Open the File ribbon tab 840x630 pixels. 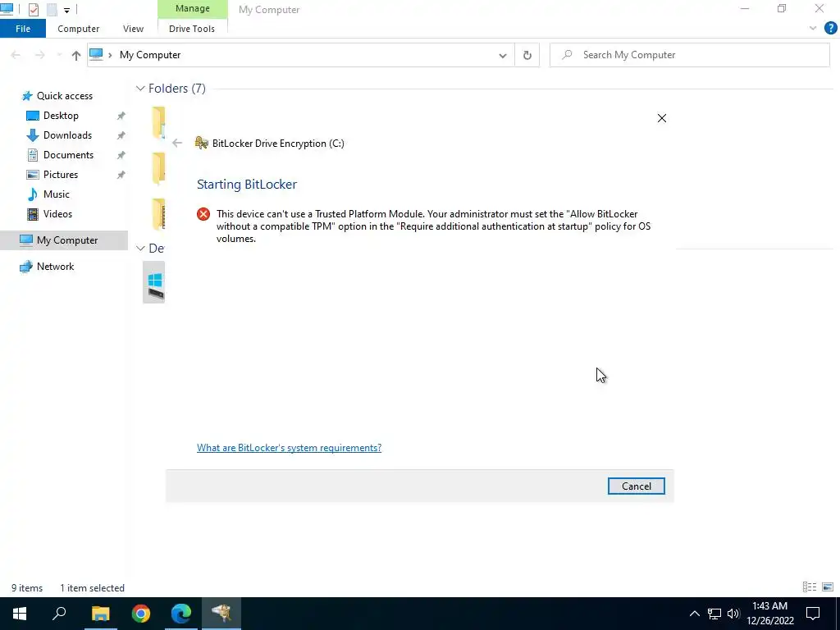23,29
